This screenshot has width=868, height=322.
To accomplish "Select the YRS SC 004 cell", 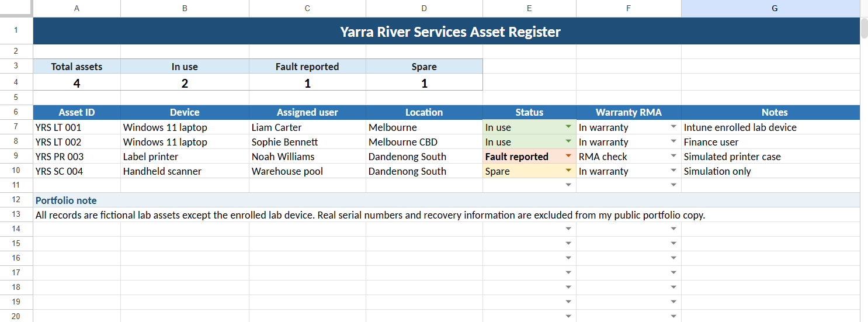I will click(x=77, y=171).
